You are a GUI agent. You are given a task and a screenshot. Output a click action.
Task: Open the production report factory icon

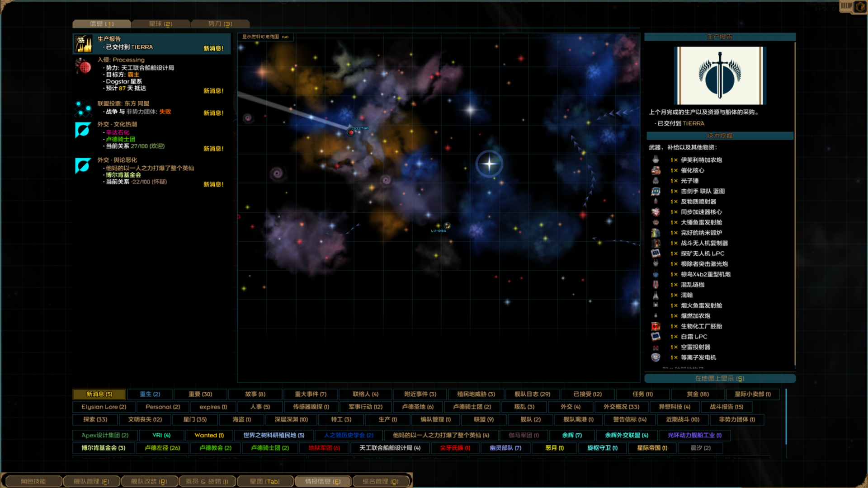(83, 44)
